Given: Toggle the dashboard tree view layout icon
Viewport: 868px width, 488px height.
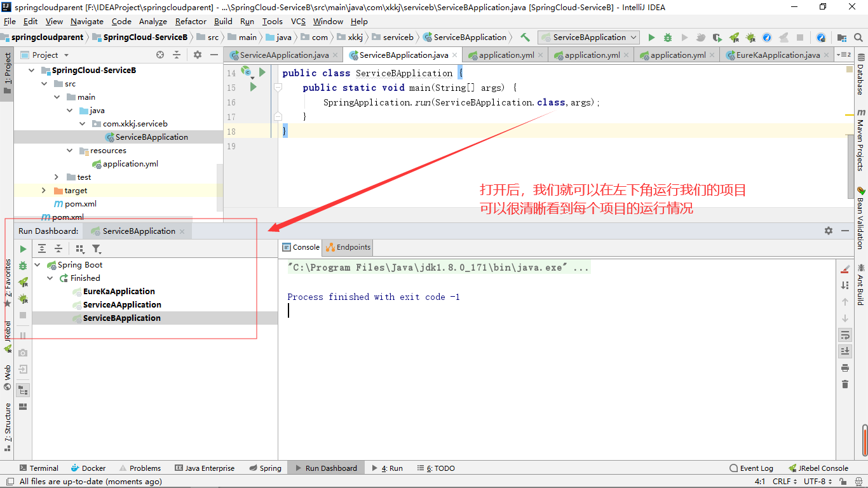Looking at the screenshot, I should 24,390.
